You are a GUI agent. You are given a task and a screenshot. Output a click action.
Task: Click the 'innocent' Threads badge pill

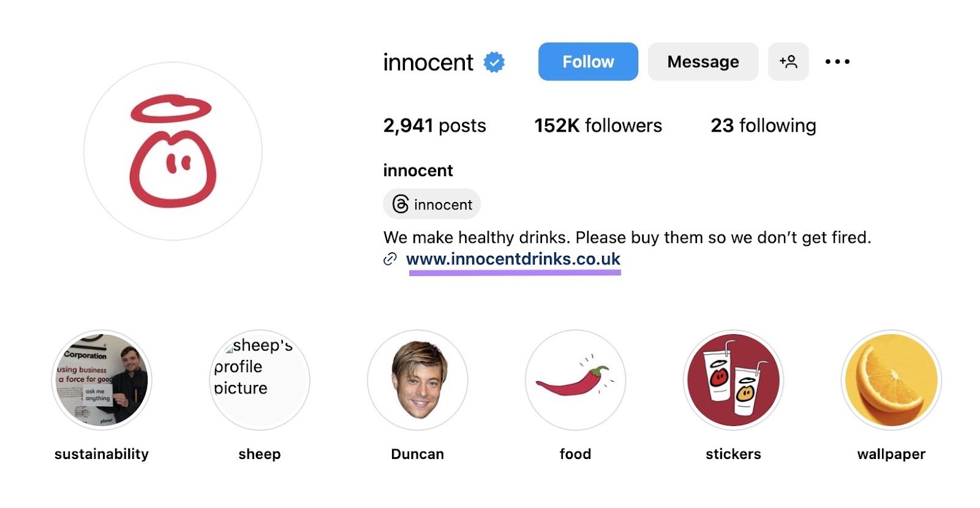(432, 204)
